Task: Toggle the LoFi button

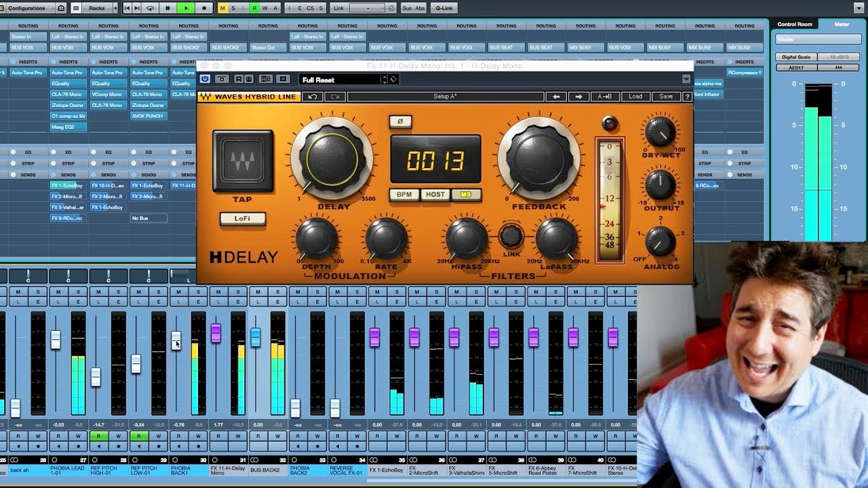Action: (242, 219)
